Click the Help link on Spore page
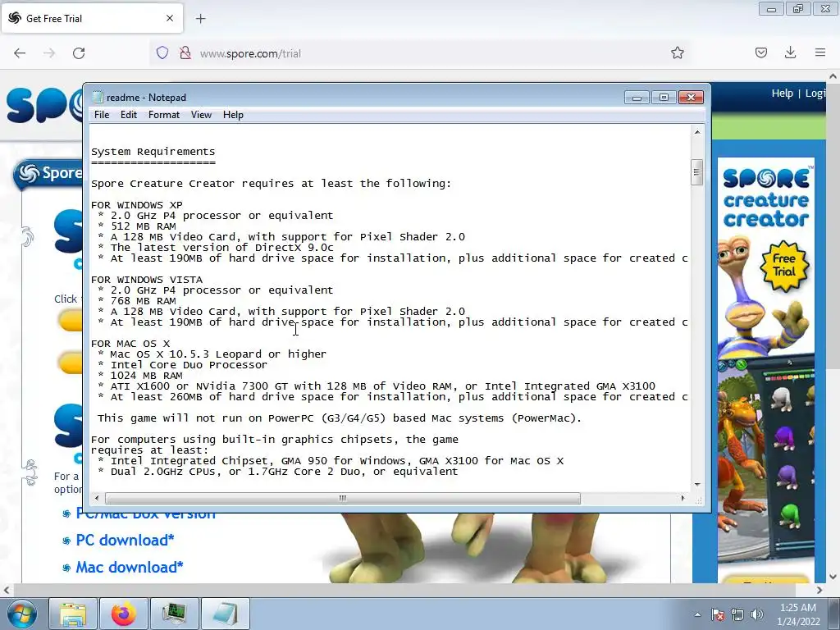Viewport: 840px width, 630px height. coord(782,94)
